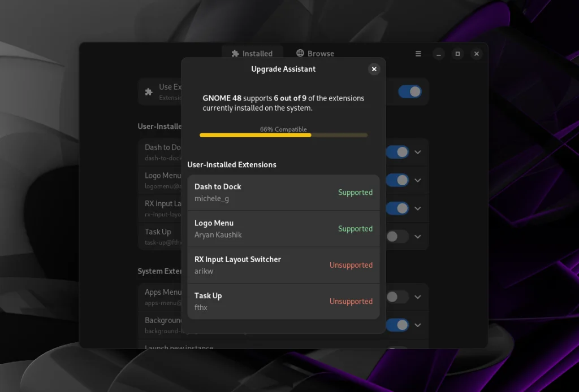
Task: Click the Supported status for Dash to Dock
Action: coord(355,193)
